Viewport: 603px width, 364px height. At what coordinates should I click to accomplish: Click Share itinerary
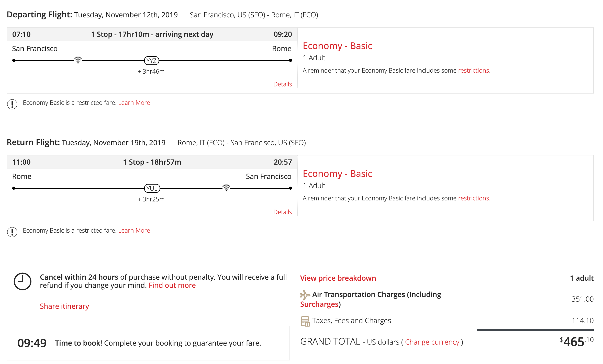click(x=64, y=306)
